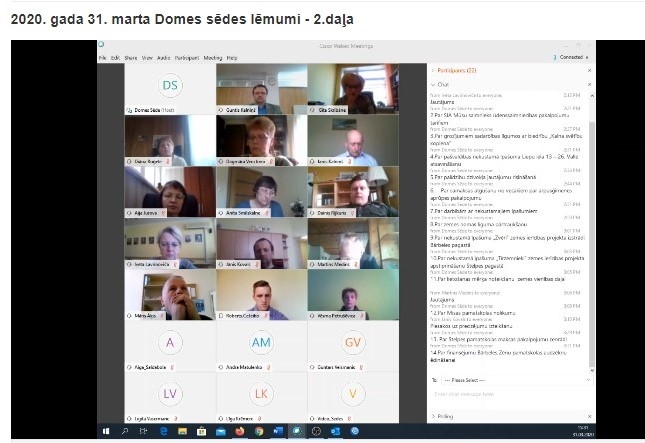The height and width of the screenshot is (443, 645).
Task: Open the Participant menu
Action: click(187, 58)
